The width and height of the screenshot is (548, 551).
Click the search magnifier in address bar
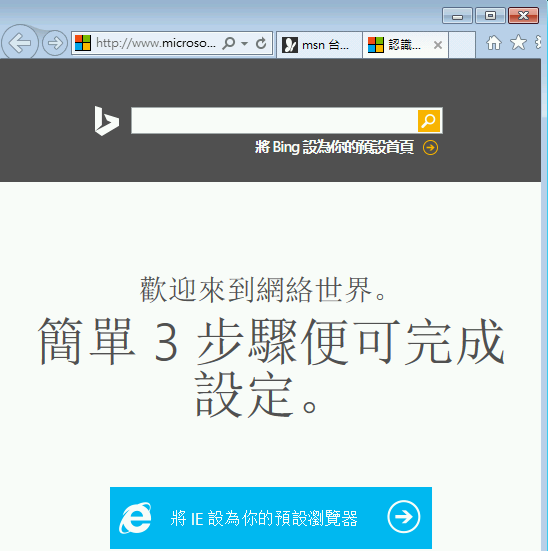click(x=229, y=43)
